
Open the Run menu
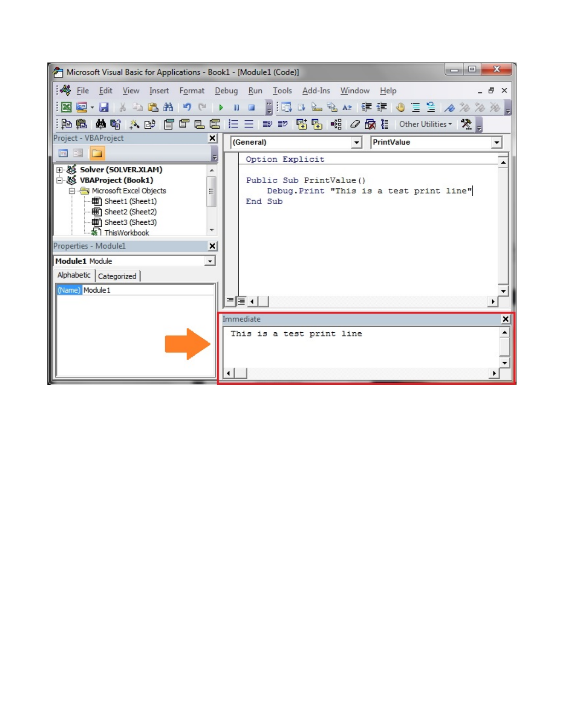tap(255, 91)
